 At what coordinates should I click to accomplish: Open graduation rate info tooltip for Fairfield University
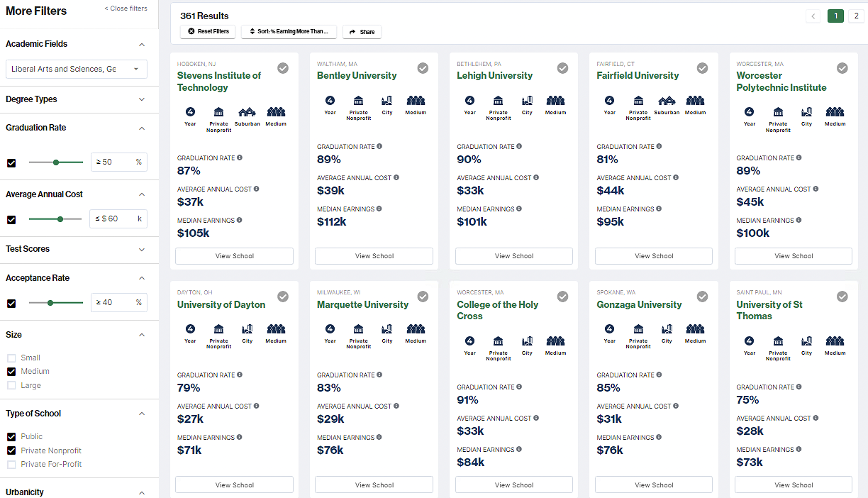point(659,146)
